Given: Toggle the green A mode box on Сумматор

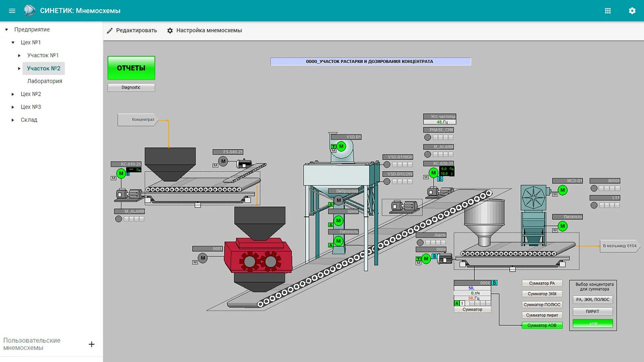Looking at the screenshot, I should tap(457, 303).
